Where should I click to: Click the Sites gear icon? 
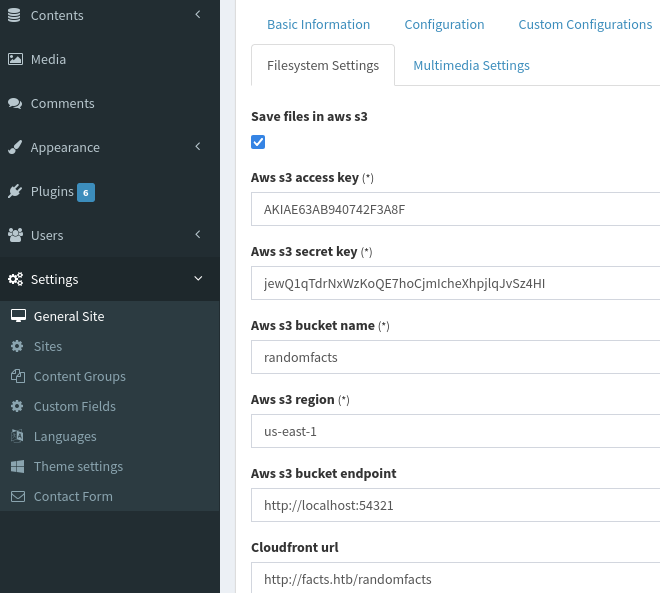click(17, 346)
